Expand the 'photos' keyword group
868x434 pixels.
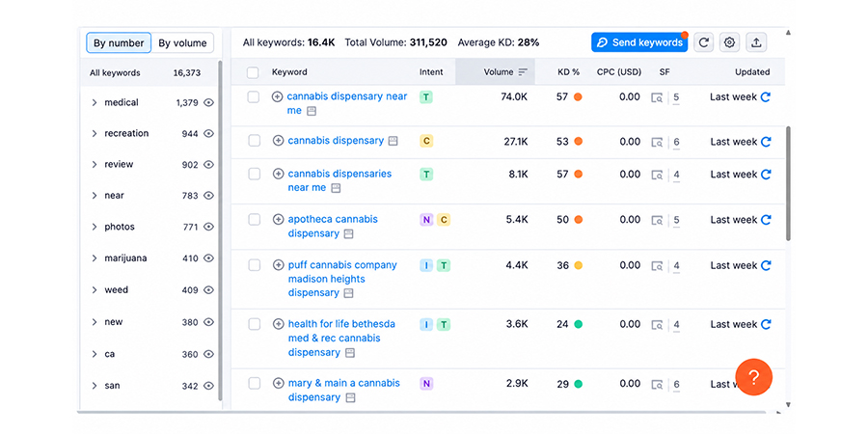(95, 227)
